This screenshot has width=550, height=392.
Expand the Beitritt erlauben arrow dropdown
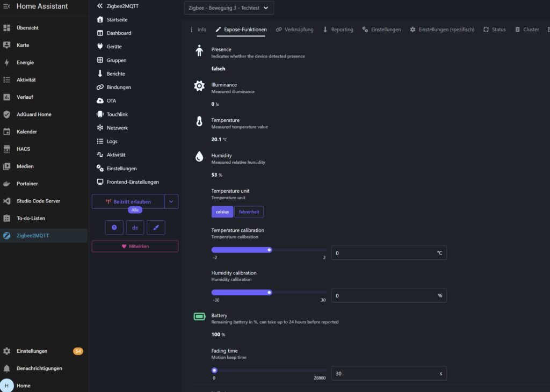171,201
